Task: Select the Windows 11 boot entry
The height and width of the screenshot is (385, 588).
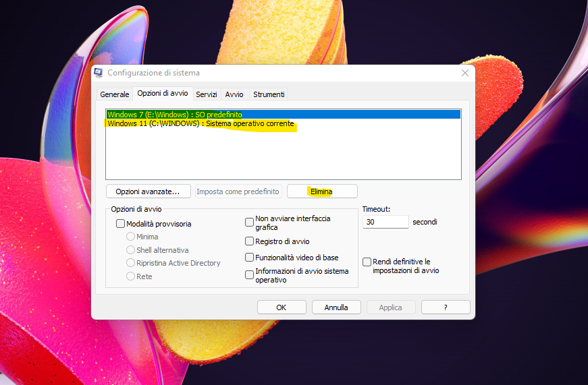Action: (201, 124)
